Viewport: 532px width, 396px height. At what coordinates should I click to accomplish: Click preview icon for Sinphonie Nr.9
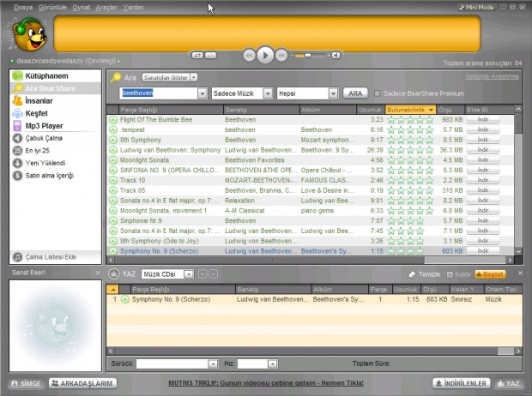pos(113,221)
